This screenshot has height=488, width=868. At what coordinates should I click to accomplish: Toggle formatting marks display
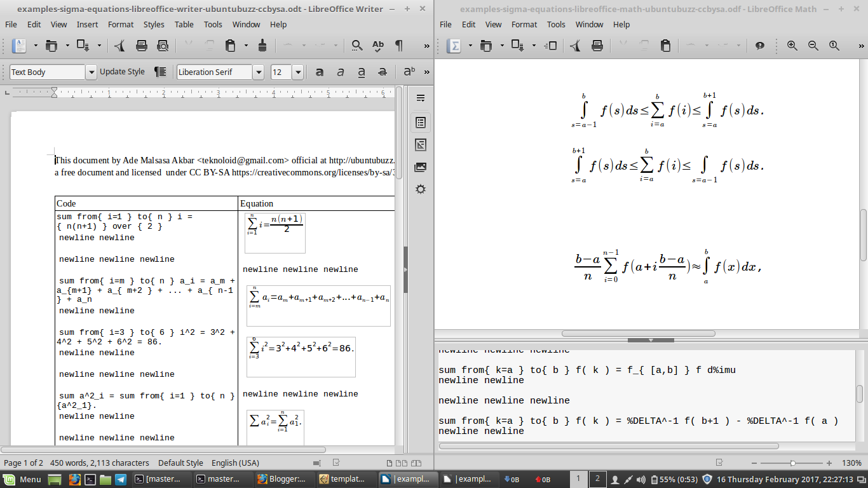click(x=398, y=45)
